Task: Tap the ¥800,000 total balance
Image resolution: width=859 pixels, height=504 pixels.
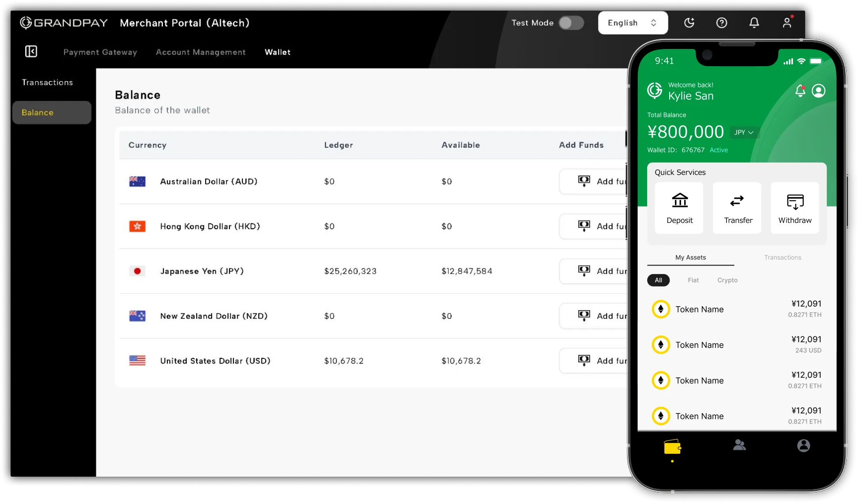Action: coord(685,132)
